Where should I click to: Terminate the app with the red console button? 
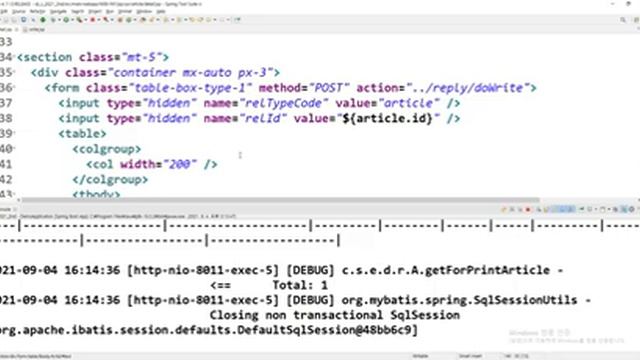pyautogui.click(x=528, y=209)
